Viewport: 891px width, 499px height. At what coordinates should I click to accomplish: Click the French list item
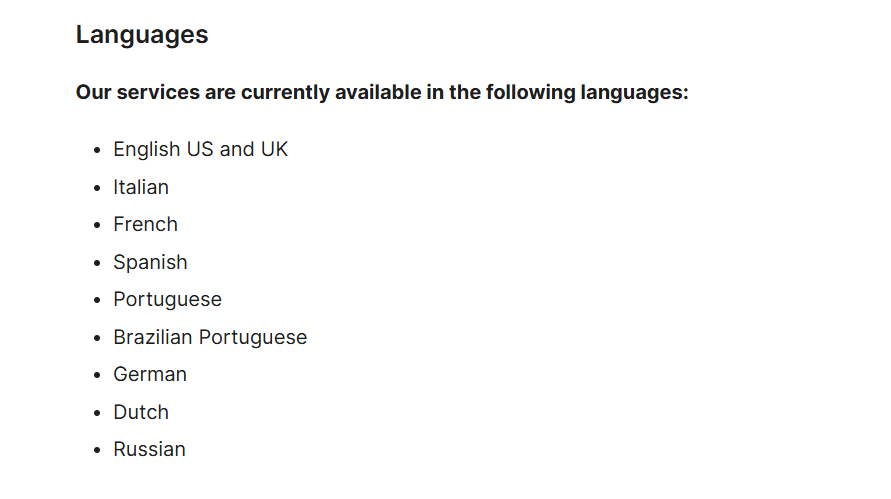click(x=145, y=225)
